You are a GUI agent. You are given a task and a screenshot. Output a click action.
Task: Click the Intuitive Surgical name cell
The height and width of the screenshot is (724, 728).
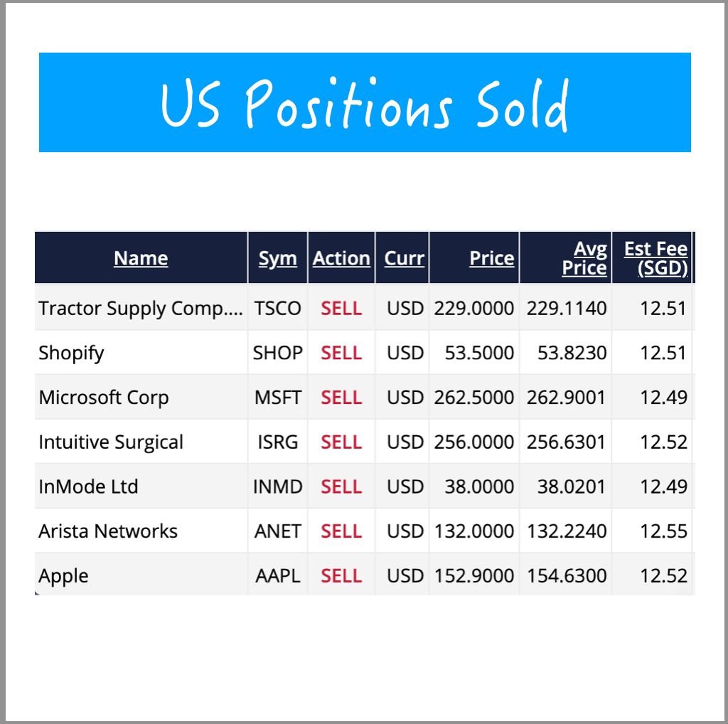click(x=111, y=442)
